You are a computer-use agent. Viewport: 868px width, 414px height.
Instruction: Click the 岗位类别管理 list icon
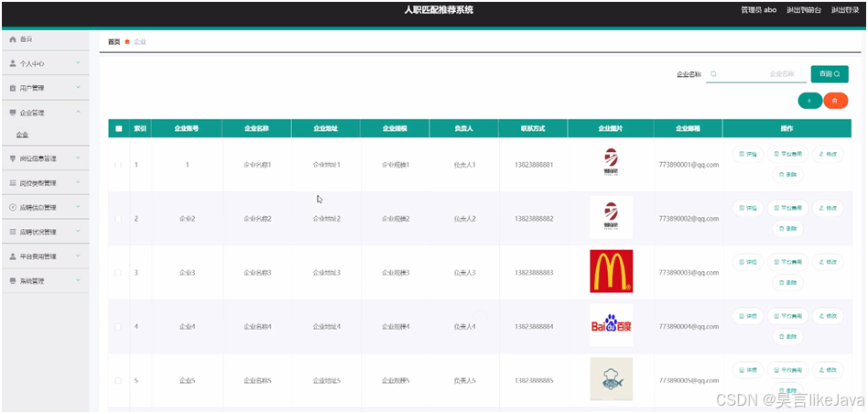(x=14, y=182)
